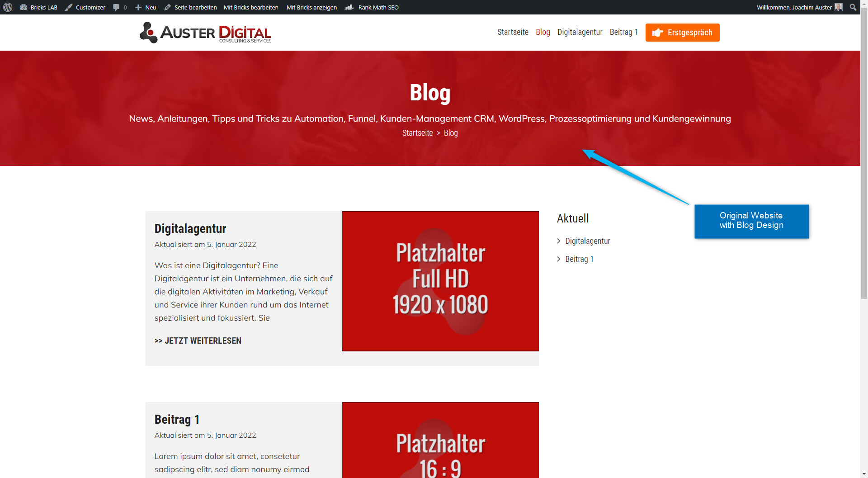The height and width of the screenshot is (478, 868).
Task: Click the Auster Digital logo
Action: click(205, 33)
